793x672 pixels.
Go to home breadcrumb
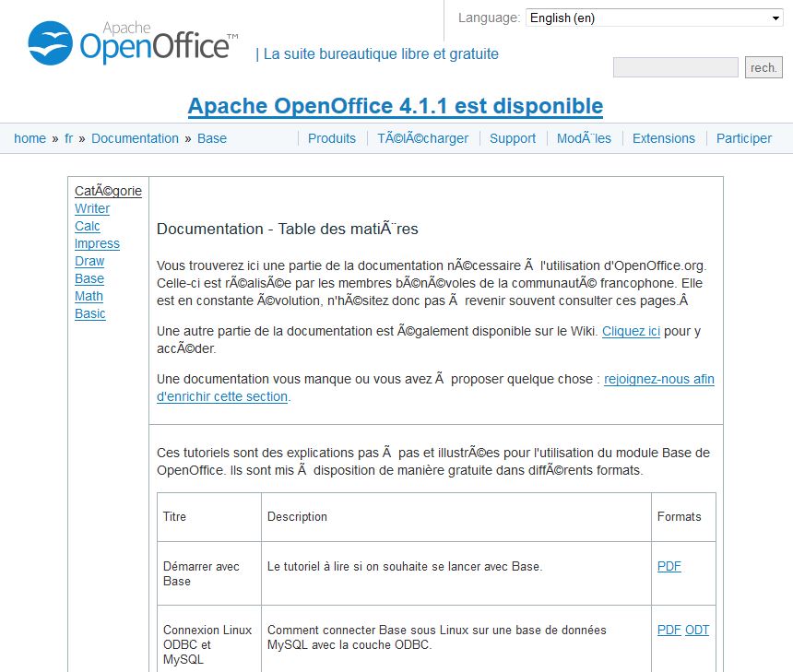30,138
